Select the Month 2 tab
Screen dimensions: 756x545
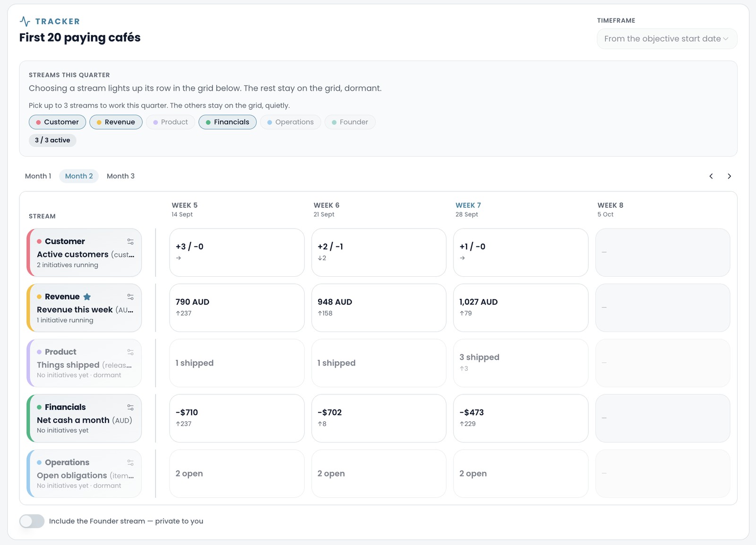click(x=79, y=176)
